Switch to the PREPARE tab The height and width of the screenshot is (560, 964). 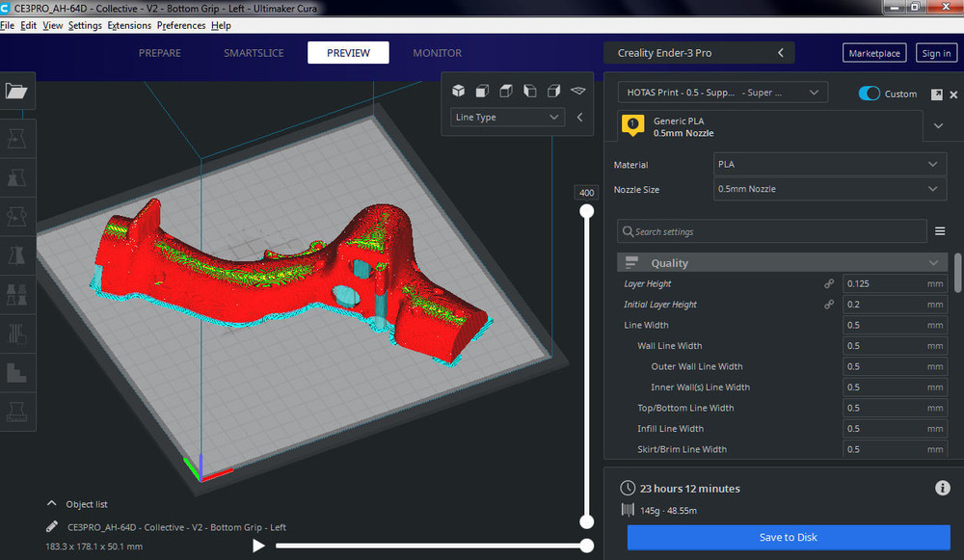tap(160, 53)
